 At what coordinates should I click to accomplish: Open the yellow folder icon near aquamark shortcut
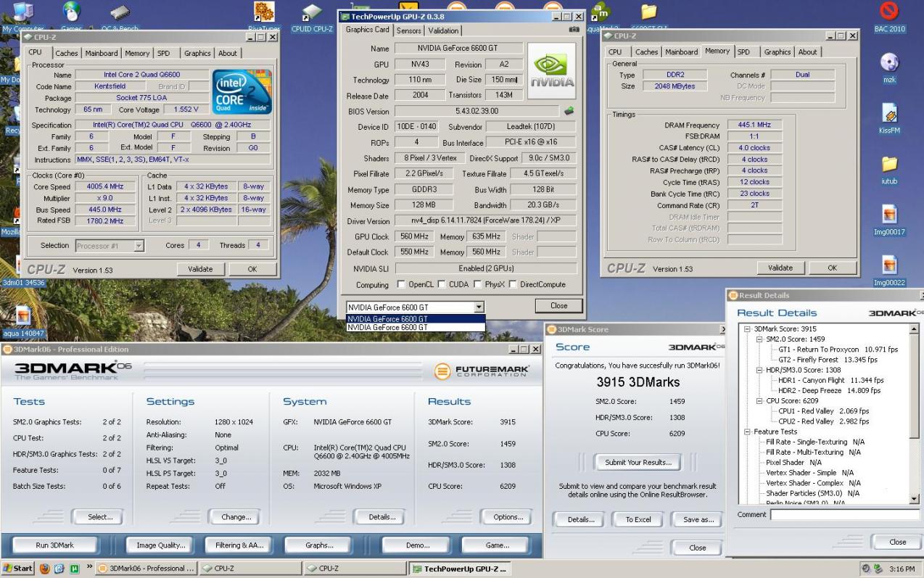click(x=648, y=11)
